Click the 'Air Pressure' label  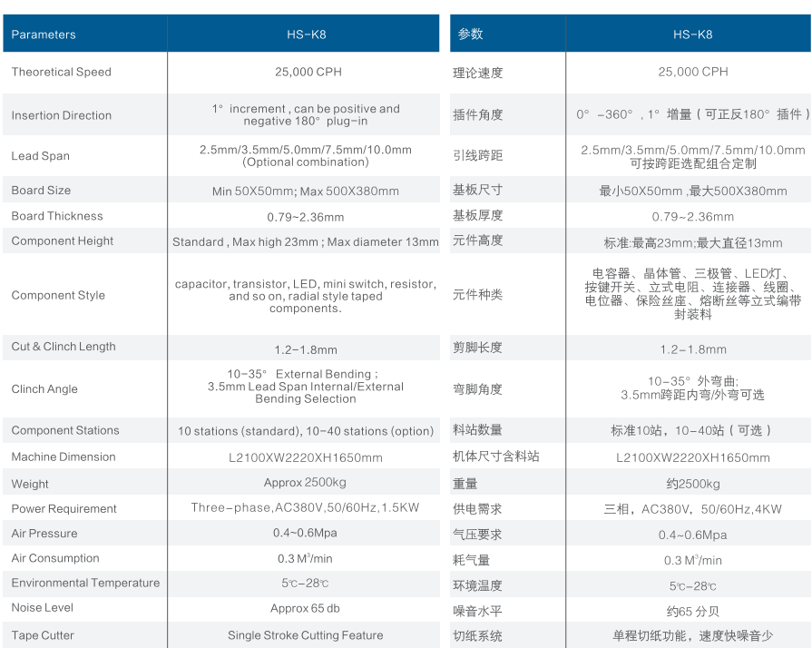coord(44,534)
